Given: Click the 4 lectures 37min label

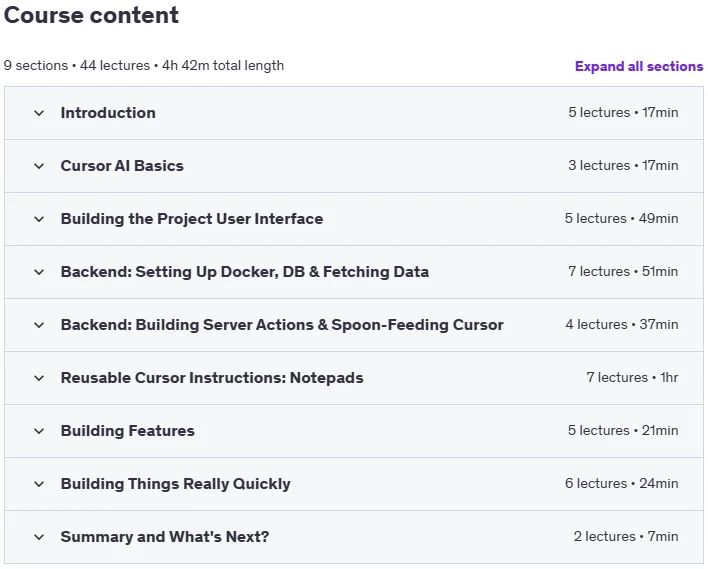Looking at the screenshot, I should 622,324.
